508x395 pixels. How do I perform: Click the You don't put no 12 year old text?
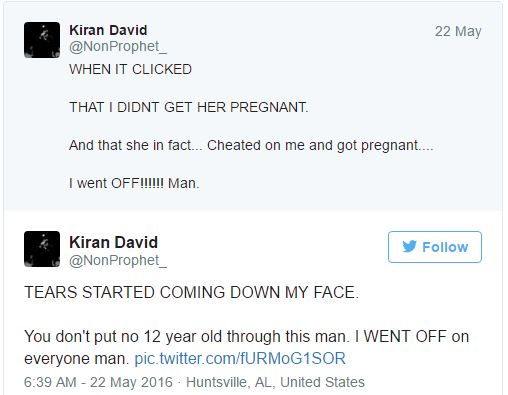click(x=123, y=336)
